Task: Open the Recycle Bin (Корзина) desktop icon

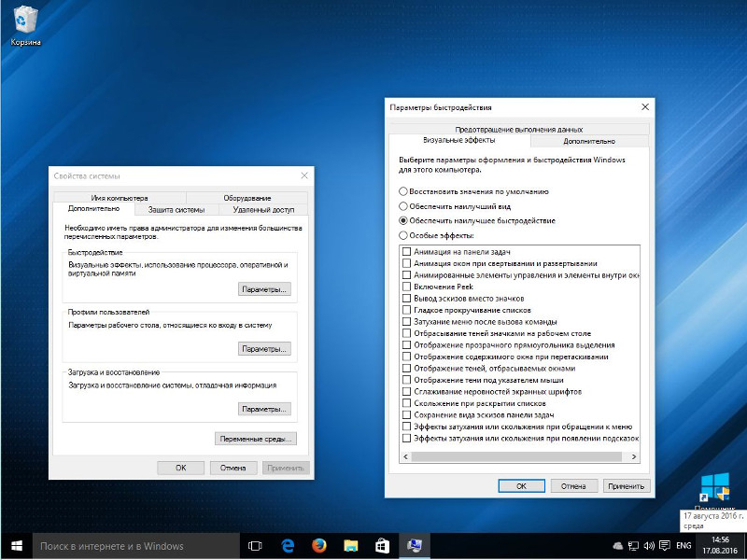Action: [x=25, y=26]
